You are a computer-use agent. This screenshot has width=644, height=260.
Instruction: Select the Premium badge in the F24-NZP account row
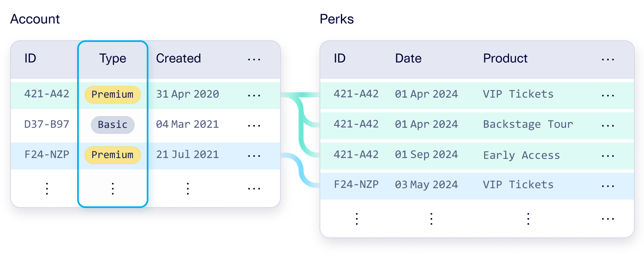pyautogui.click(x=112, y=155)
